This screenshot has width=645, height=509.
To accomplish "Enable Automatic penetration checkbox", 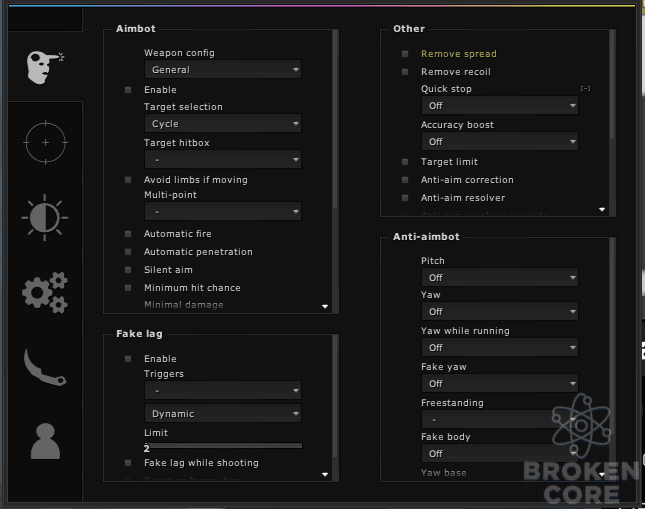I will [x=128, y=252].
